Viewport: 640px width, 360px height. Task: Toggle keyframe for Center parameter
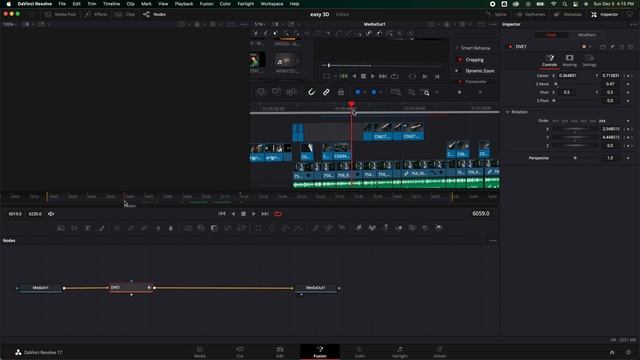point(628,76)
